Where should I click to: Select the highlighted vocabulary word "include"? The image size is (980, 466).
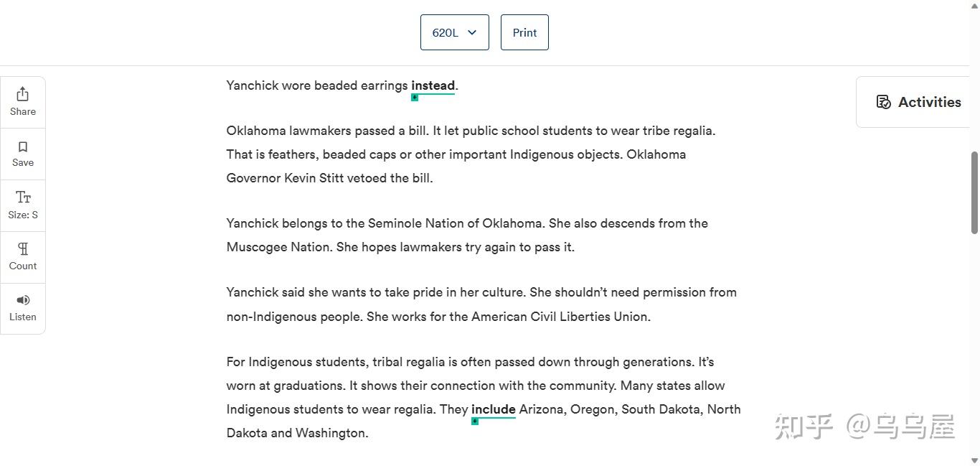pyautogui.click(x=493, y=409)
